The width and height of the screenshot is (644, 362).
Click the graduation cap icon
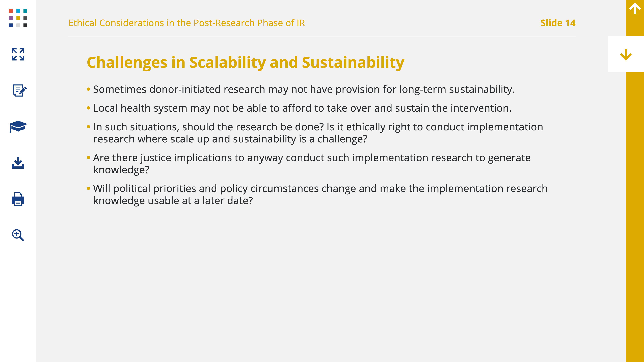point(18,126)
